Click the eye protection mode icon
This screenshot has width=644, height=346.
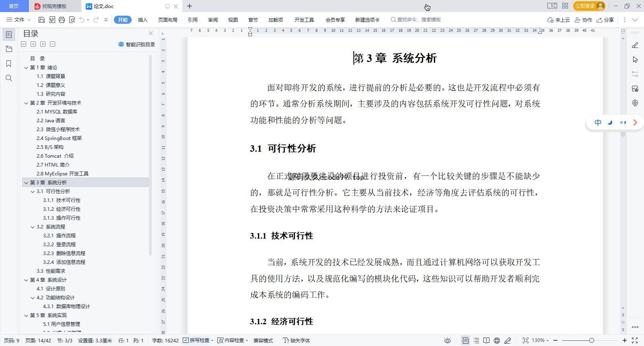coord(447,340)
